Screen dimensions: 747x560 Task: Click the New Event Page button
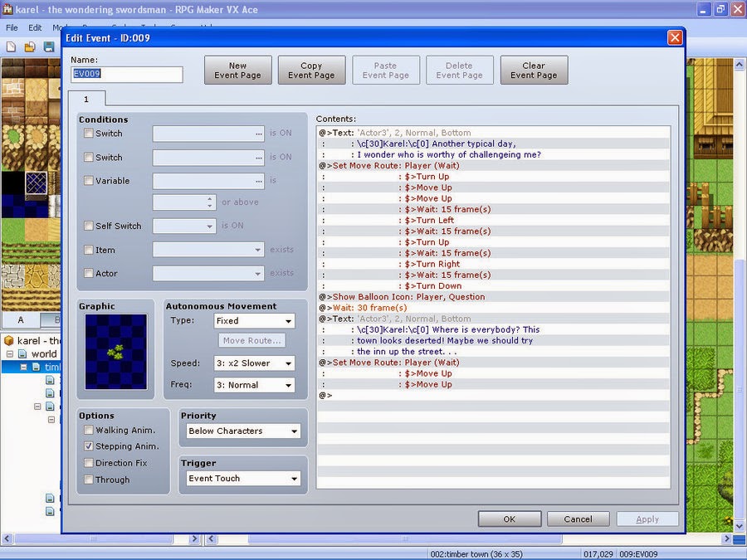237,69
